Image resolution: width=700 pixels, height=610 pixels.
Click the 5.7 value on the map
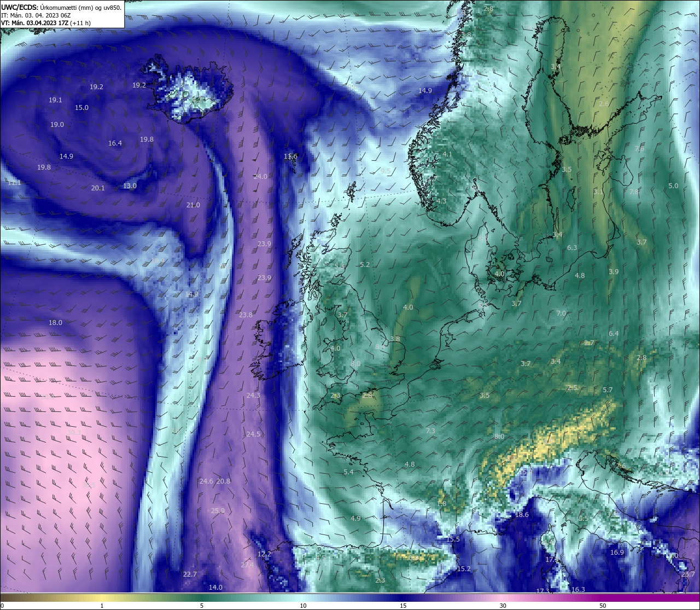[608, 390]
